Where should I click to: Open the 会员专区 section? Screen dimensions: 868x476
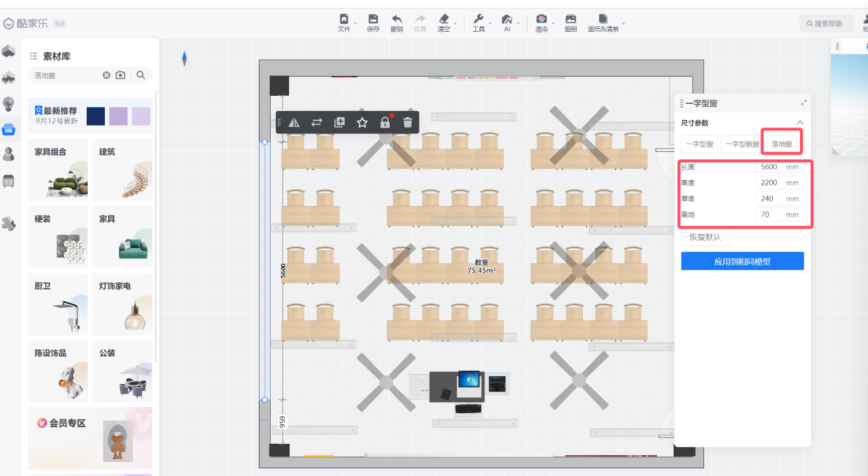coord(90,438)
